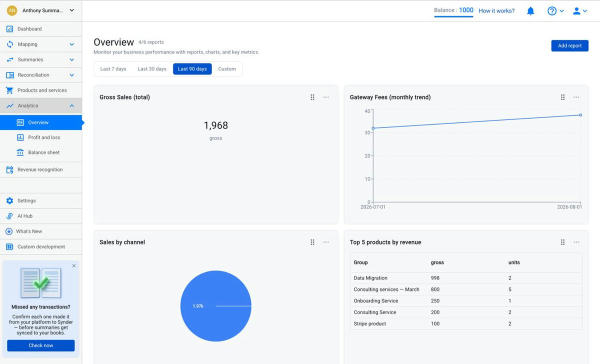Click the Summaries arrows icon

(x=9, y=59)
